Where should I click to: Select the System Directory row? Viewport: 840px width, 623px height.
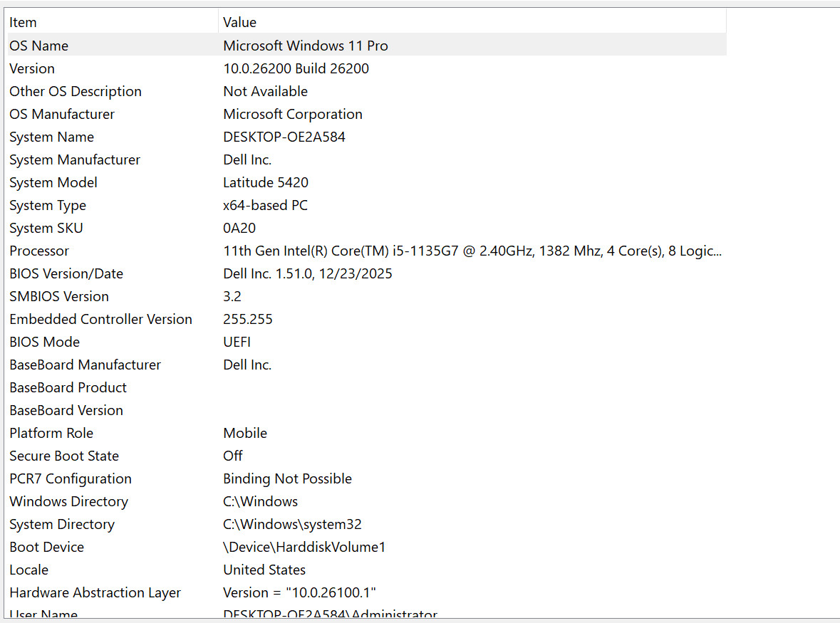point(61,525)
